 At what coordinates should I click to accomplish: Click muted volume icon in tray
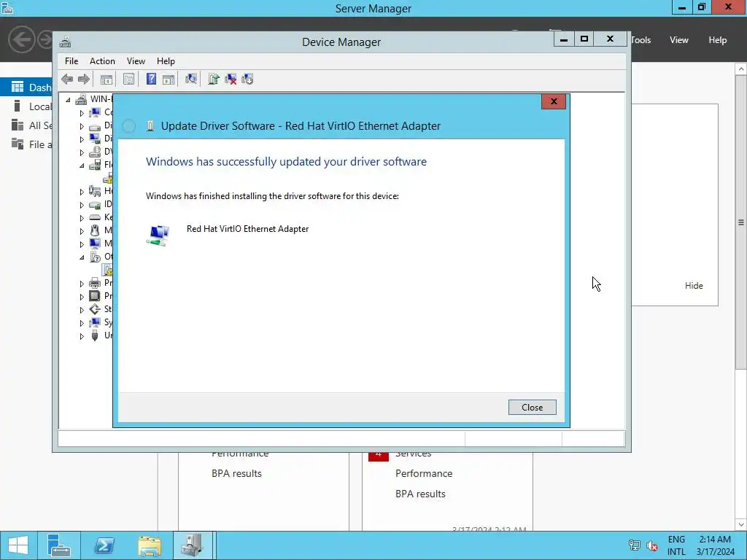pyautogui.click(x=651, y=545)
